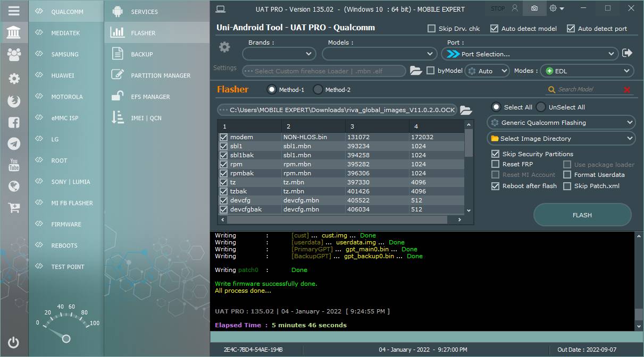Select the Qualcomm menu item
The height and width of the screenshot is (357, 644).
(x=66, y=11)
